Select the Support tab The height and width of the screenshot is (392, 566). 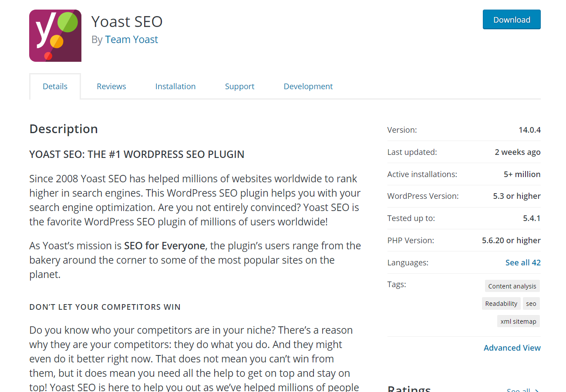tap(239, 86)
